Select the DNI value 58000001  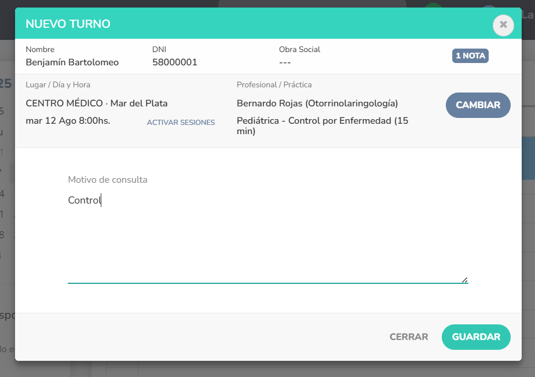coord(175,62)
